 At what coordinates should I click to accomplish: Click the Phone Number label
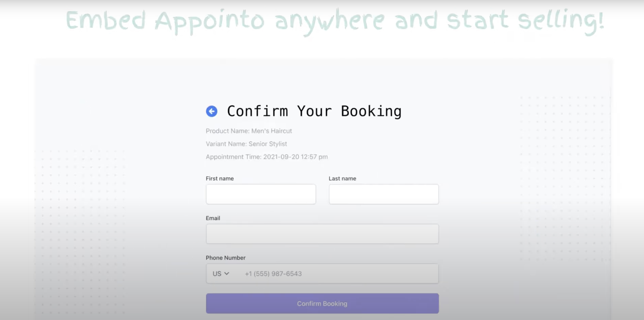pyautogui.click(x=225, y=258)
